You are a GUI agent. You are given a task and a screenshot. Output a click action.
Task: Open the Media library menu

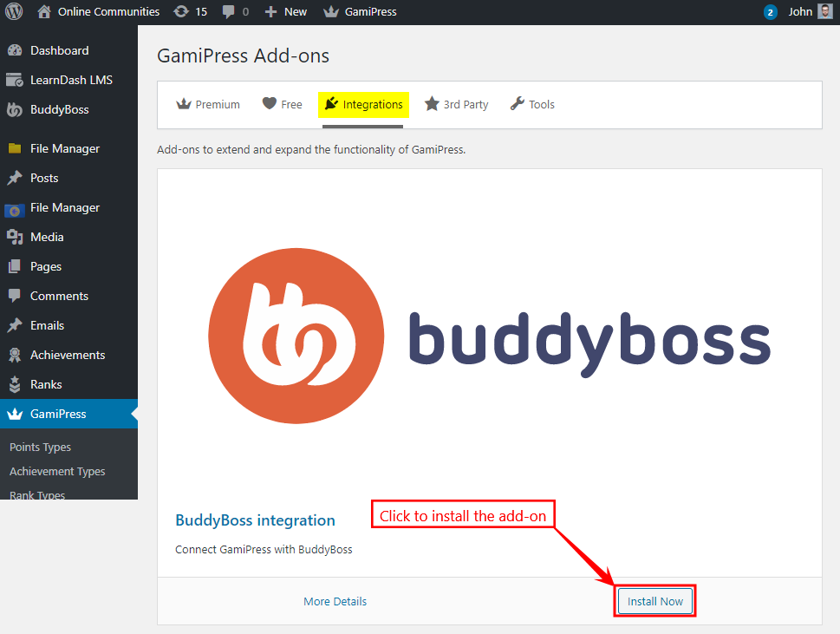pyautogui.click(x=47, y=237)
